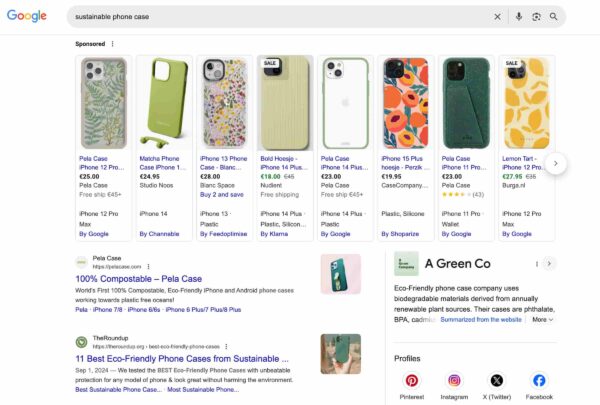Image resolution: width=600 pixels, height=405 pixels.
Task: Open TheRoundup result green case thumbnail
Action: (341, 354)
